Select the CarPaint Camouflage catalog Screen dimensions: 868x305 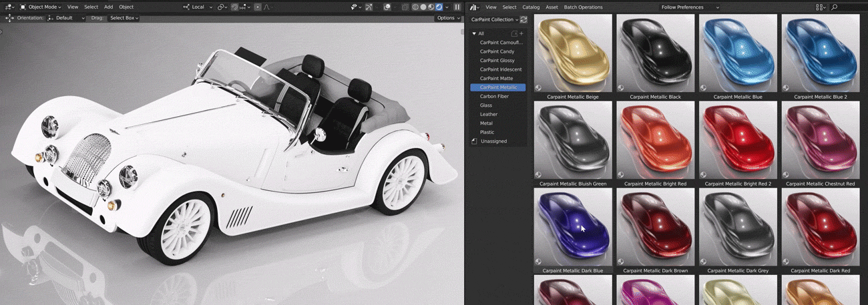501,43
